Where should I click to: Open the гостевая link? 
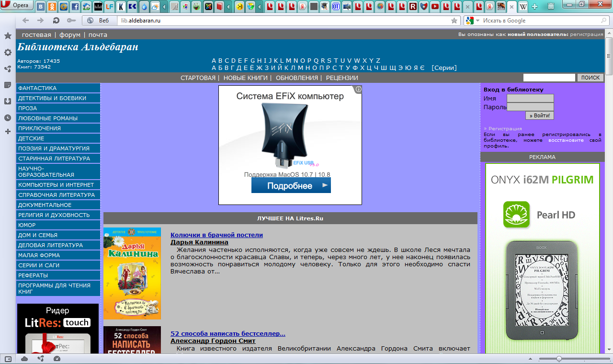36,34
